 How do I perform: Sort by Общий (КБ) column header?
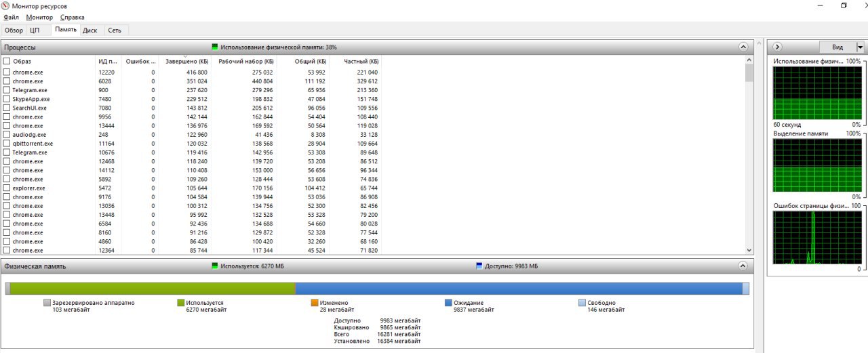point(301,61)
